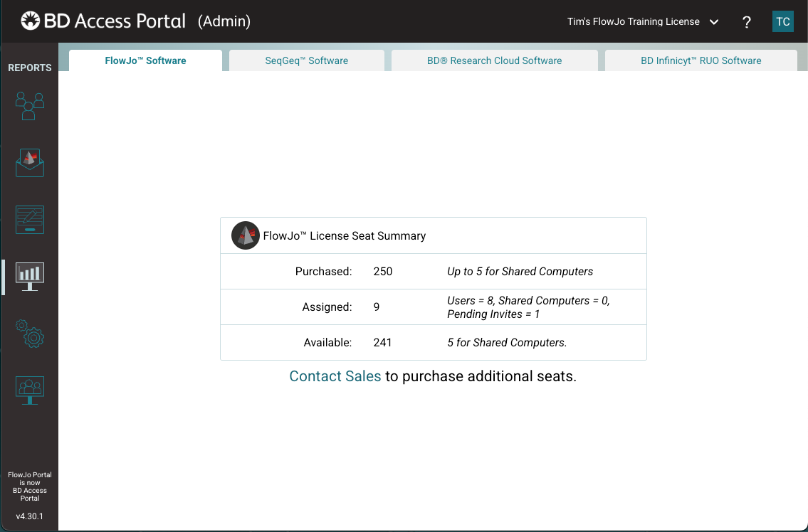Open the TC user profile avatar

click(782, 21)
